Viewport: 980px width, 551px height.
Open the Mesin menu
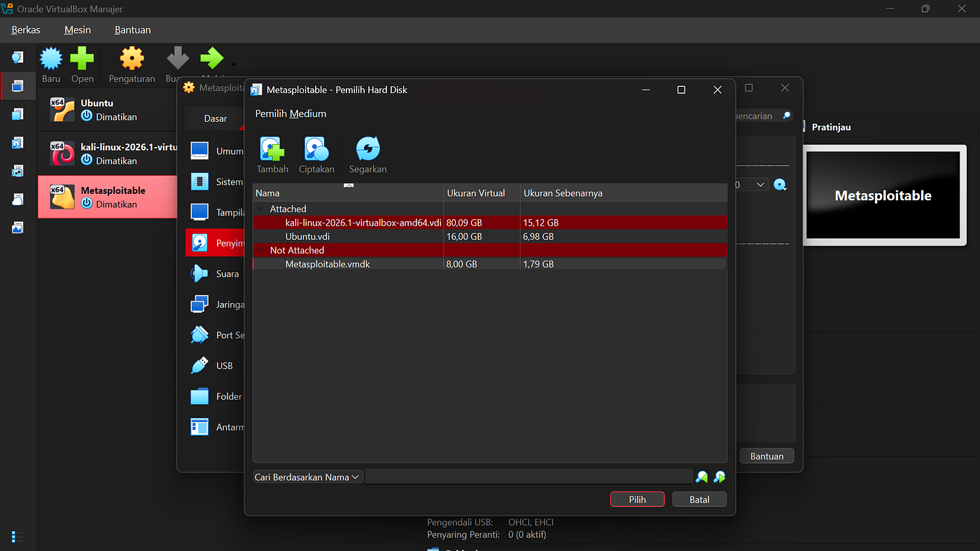click(x=78, y=30)
